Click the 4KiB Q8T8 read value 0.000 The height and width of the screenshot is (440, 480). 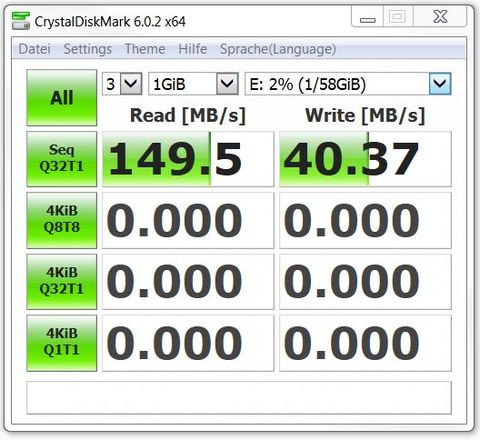(x=188, y=220)
